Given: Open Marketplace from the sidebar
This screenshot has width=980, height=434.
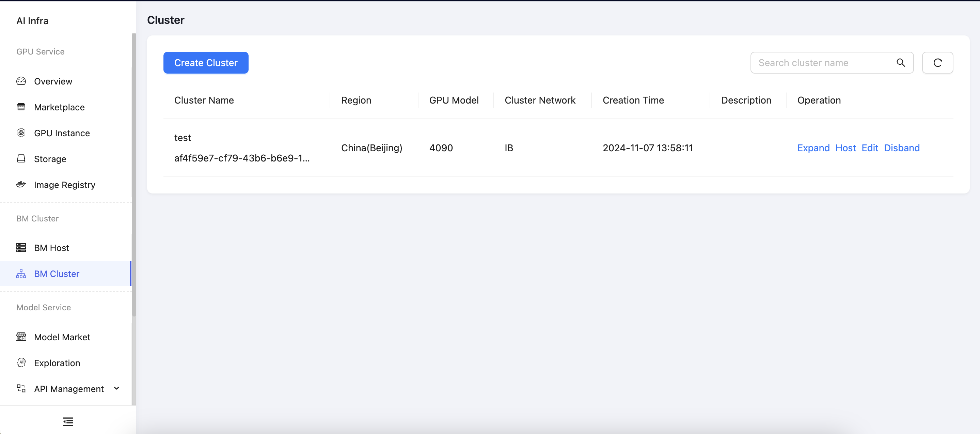Looking at the screenshot, I should (x=65, y=107).
